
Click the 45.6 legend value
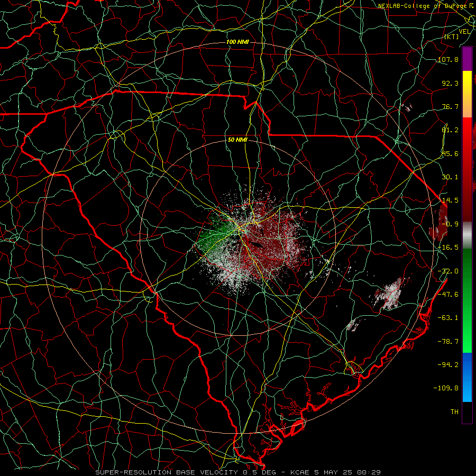coord(450,153)
